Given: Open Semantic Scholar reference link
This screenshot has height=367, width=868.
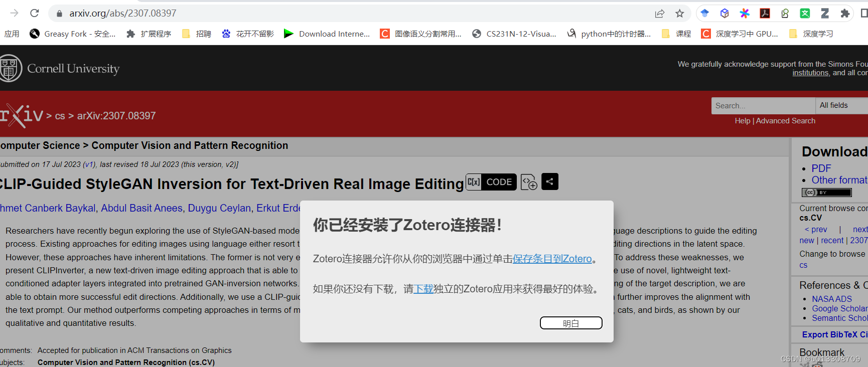Looking at the screenshot, I should click(x=840, y=318).
